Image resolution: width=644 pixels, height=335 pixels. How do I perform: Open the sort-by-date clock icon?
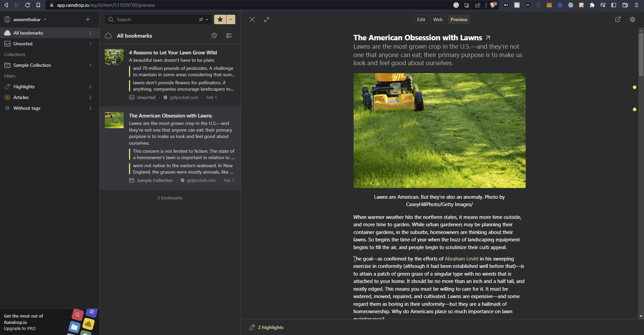coord(214,36)
